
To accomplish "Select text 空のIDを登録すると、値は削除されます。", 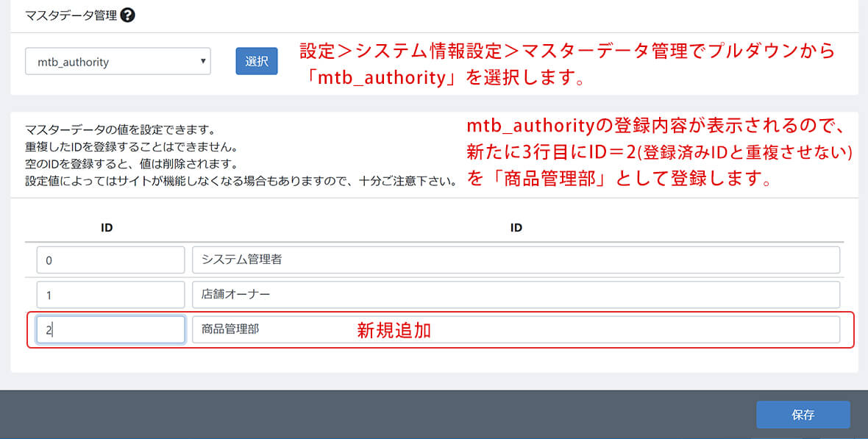I will (131, 164).
